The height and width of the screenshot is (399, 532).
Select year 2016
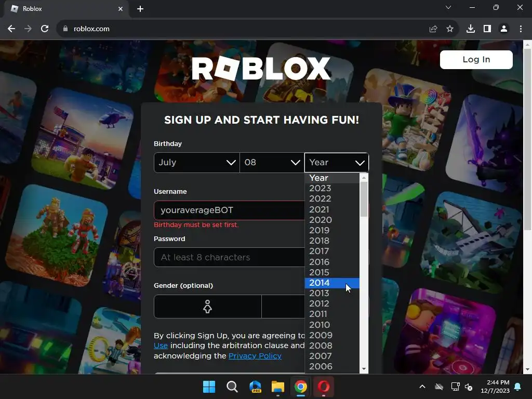pos(332,262)
